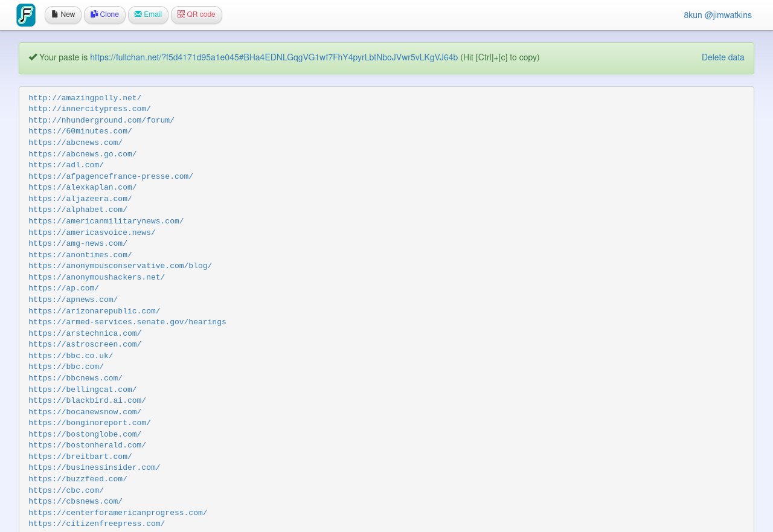Send the paste via Email button
This screenshot has height=532, width=773.
tap(148, 15)
